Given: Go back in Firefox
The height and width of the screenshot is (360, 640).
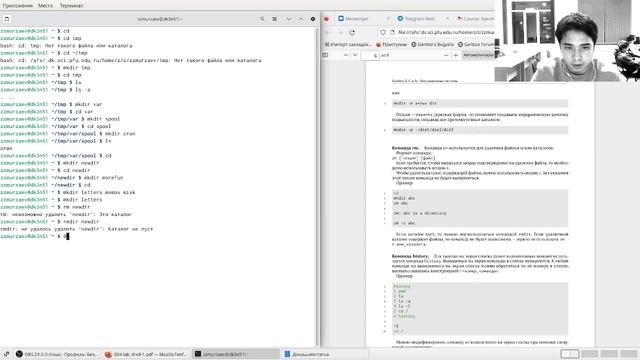Looking at the screenshot, I should pyautogui.click(x=328, y=32).
